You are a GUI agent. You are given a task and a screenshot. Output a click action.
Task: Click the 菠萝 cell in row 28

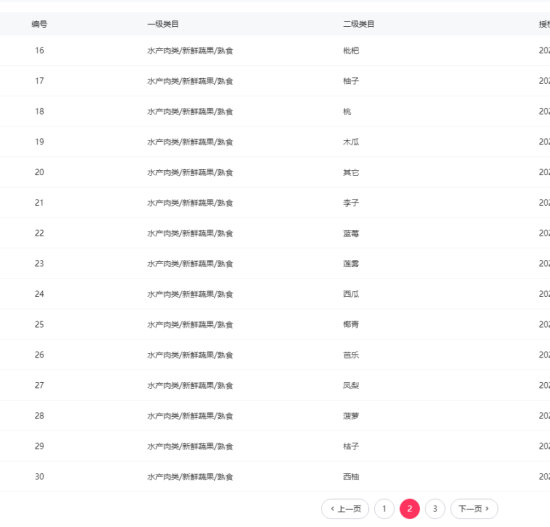[x=351, y=416]
